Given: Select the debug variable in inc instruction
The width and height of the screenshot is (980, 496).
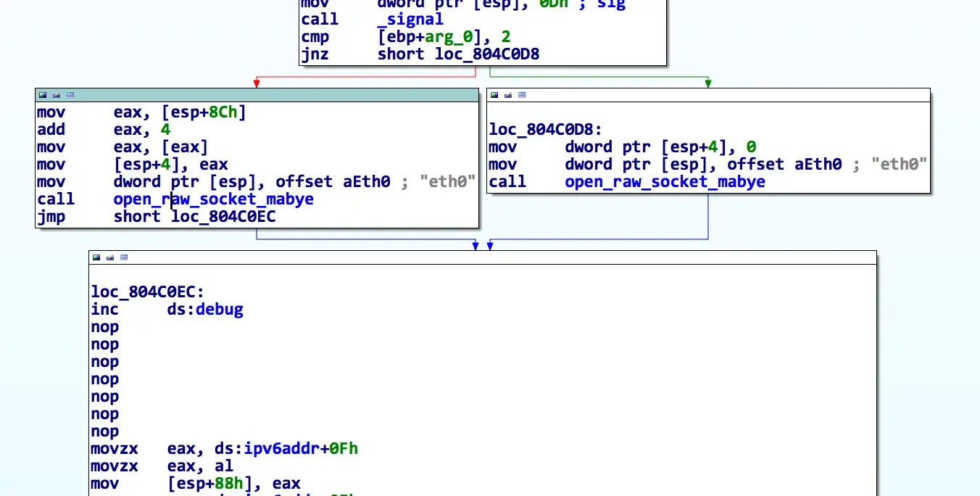Looking at the screenshot, I should [x=220, y=310].
